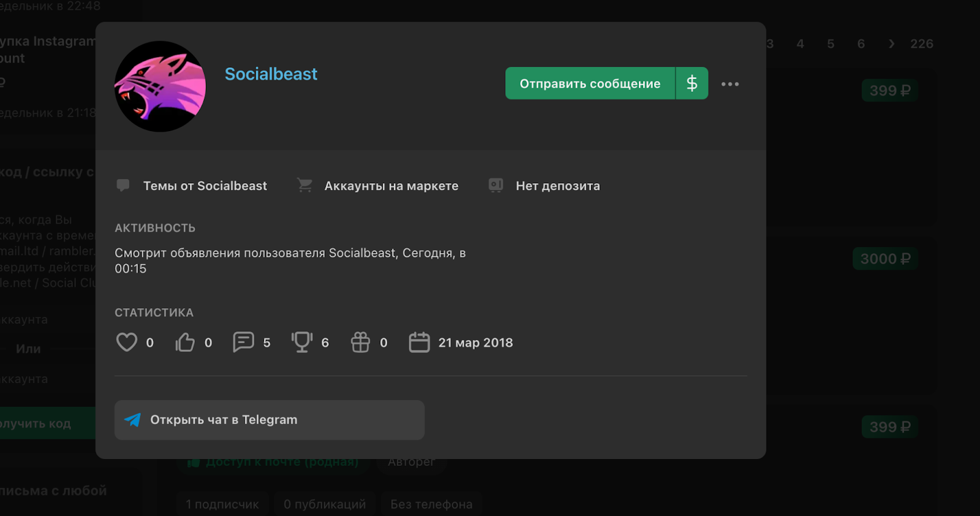Click Открыть чат в Telegram button
The height and width of the screenshot is (516, 980).
coord(269,420)
